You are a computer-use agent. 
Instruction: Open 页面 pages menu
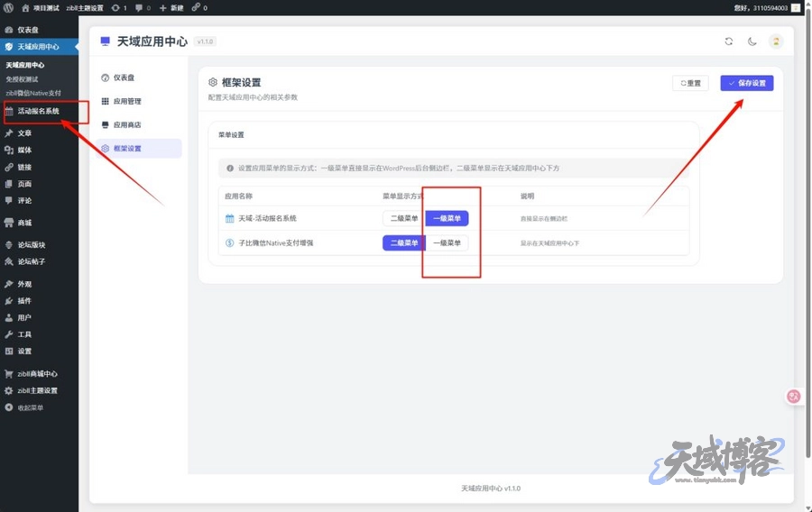click(39, 184)
